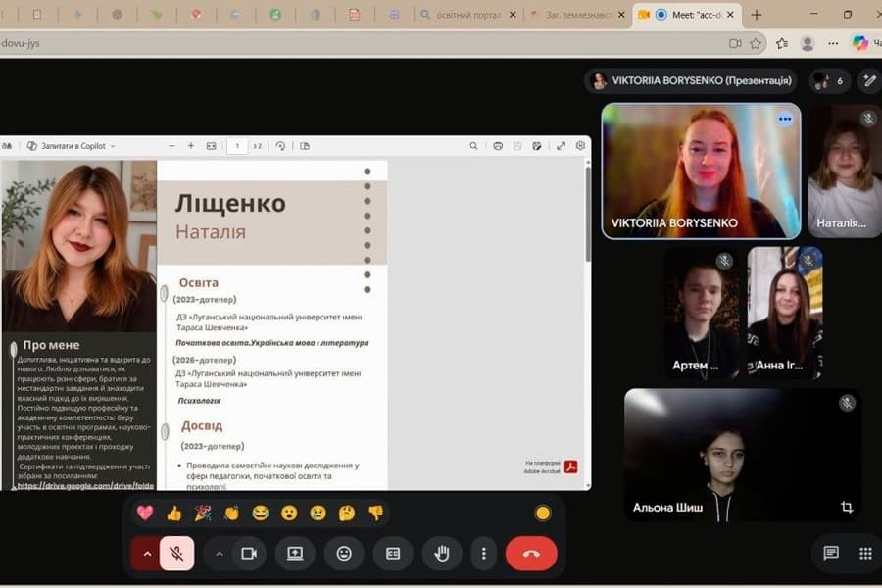Send the laughing face reaction
This screenshot has width=882, height=588.
(x=261, y=514)
